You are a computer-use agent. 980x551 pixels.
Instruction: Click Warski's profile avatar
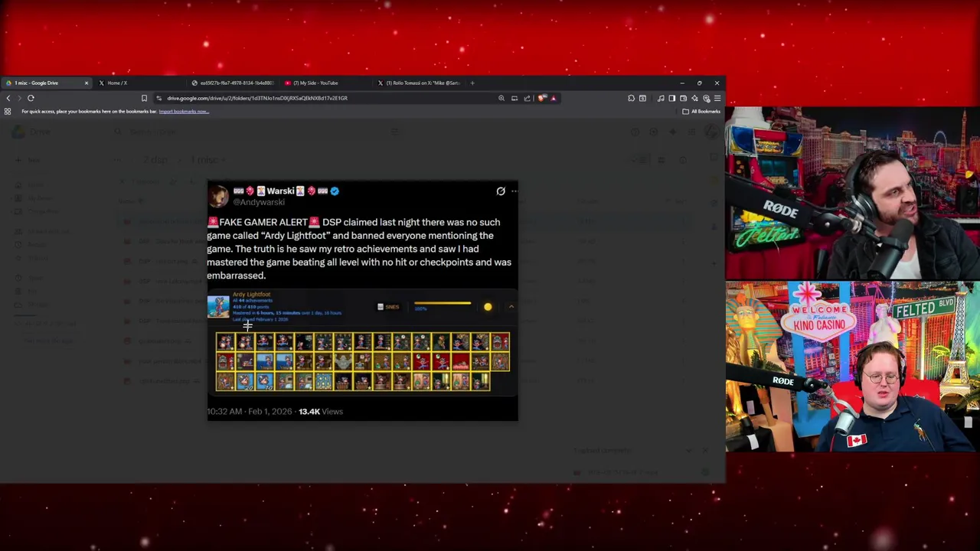coord(219,196)
